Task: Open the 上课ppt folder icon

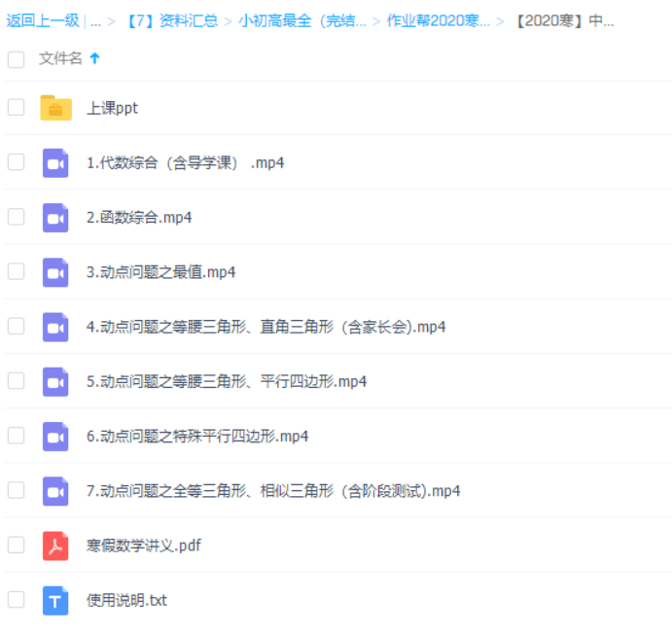Action: pos(55,108)
